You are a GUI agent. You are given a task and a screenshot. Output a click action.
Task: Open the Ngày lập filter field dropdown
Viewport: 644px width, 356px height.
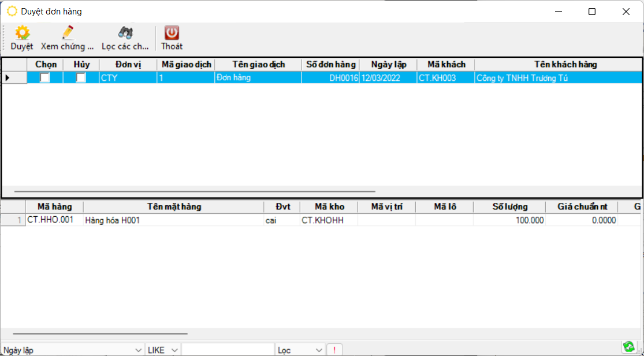pyautogui.click(x=138, y=350)
